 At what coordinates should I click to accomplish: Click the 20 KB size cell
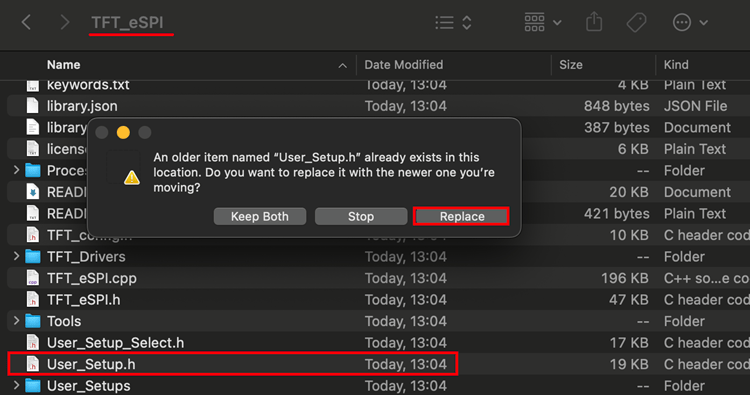pyautogui.click(x=629, y=192)
